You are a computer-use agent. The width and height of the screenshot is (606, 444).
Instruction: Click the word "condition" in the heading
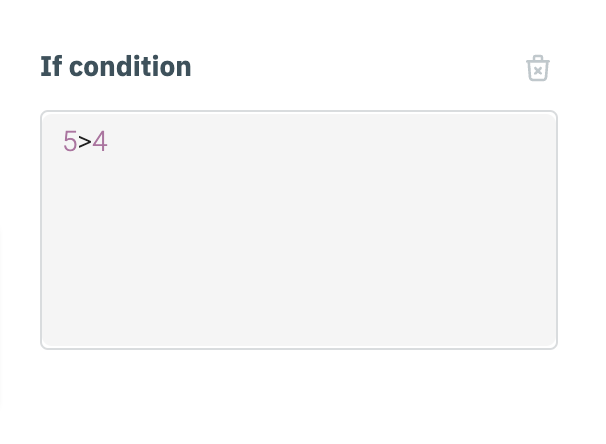130,67
